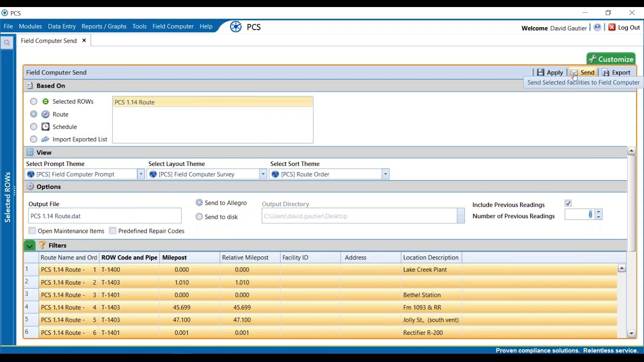This screenshot has width=644, height=362.
Task: Click the View grid icon
Action: [x=30, y=152]
